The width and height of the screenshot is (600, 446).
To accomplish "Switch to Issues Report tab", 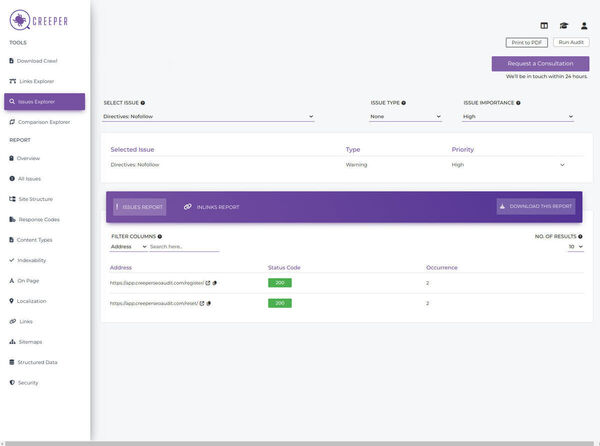I will (x=140, y=207).
